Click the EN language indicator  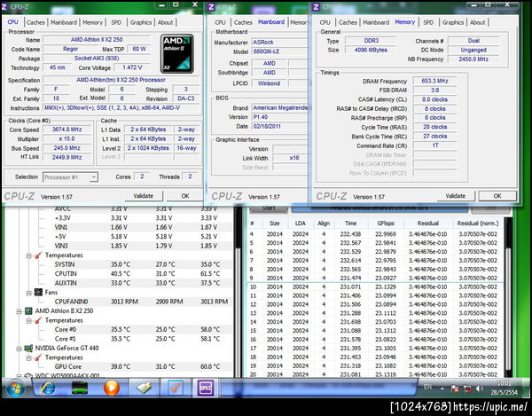coord(428,387)
